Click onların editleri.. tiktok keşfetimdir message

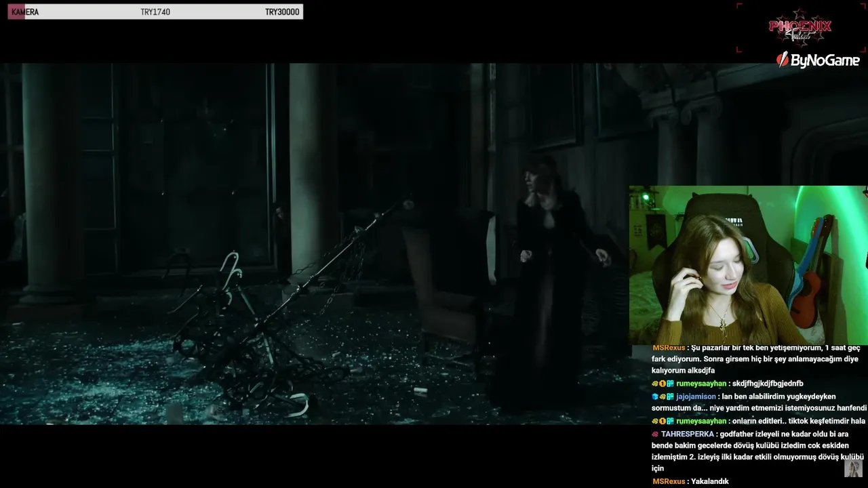[x=799, y=421]
